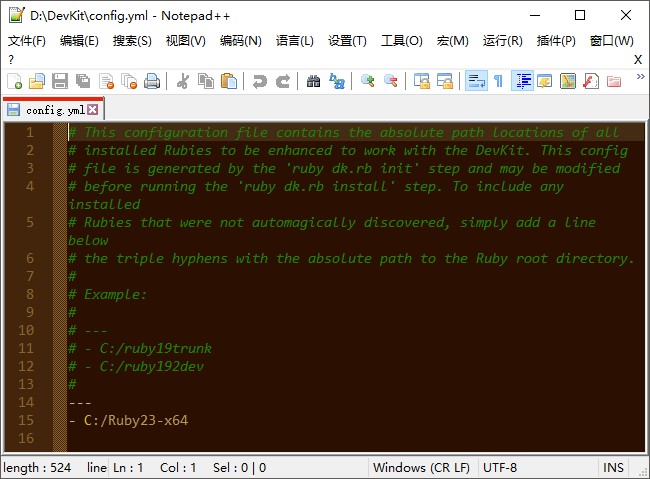The height and width of the screenshot is (479, 650).
Task: Open user defined language dialog icon
Action: (545, 81)
